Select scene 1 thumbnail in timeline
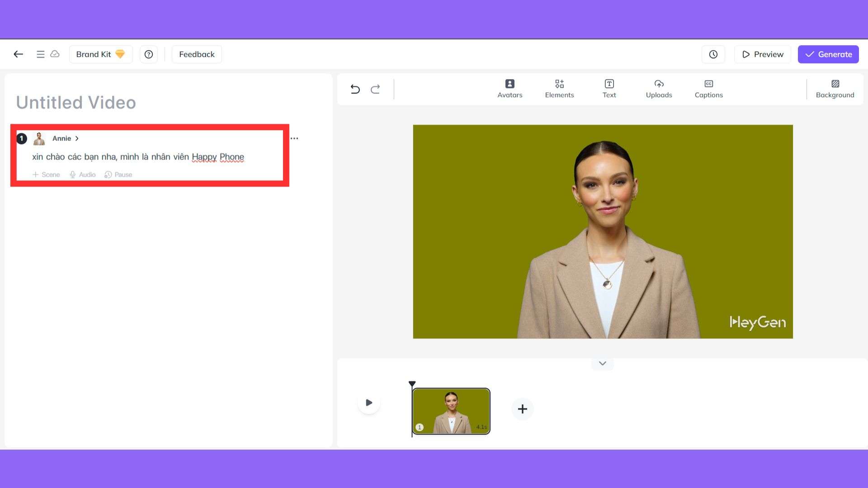The width and height of the screenshot is (868, 488). click(451, 411)
